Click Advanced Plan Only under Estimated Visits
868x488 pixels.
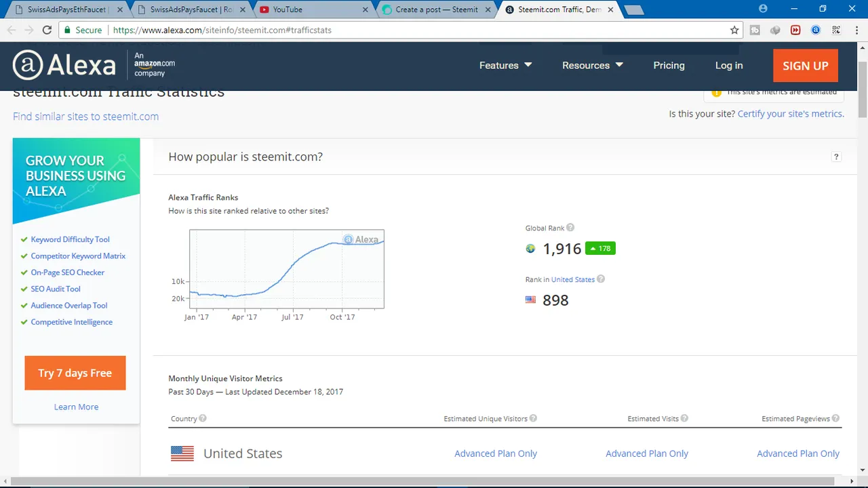(647, 453)
